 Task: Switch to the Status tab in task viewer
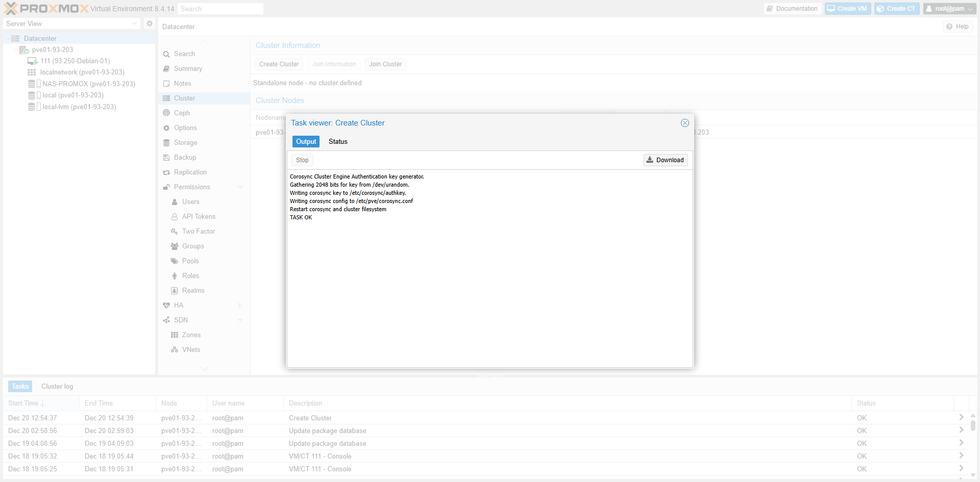click(338, 142)
